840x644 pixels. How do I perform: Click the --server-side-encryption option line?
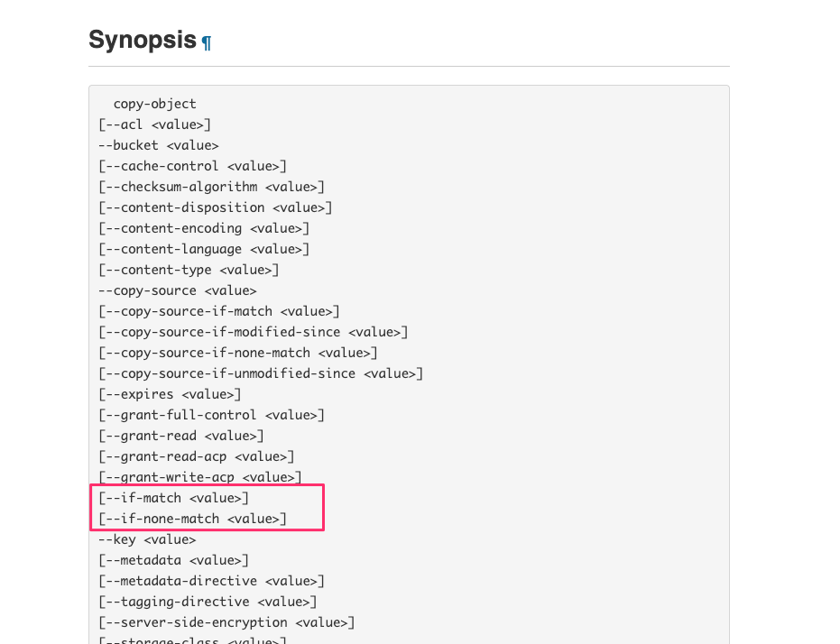click(226, 622)
